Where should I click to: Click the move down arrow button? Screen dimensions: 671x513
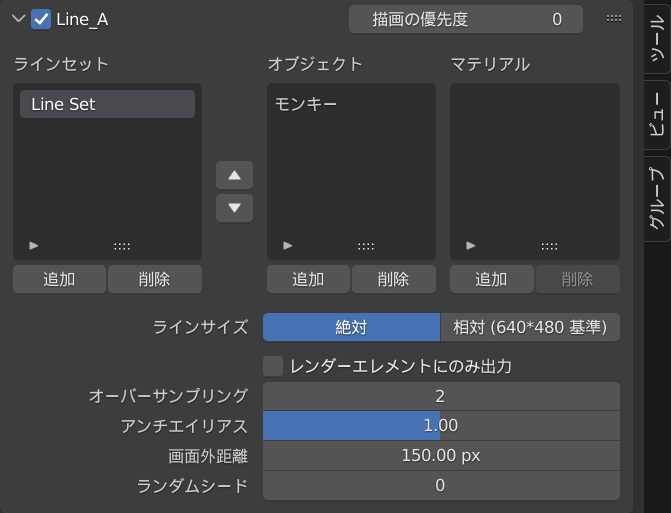234,208
